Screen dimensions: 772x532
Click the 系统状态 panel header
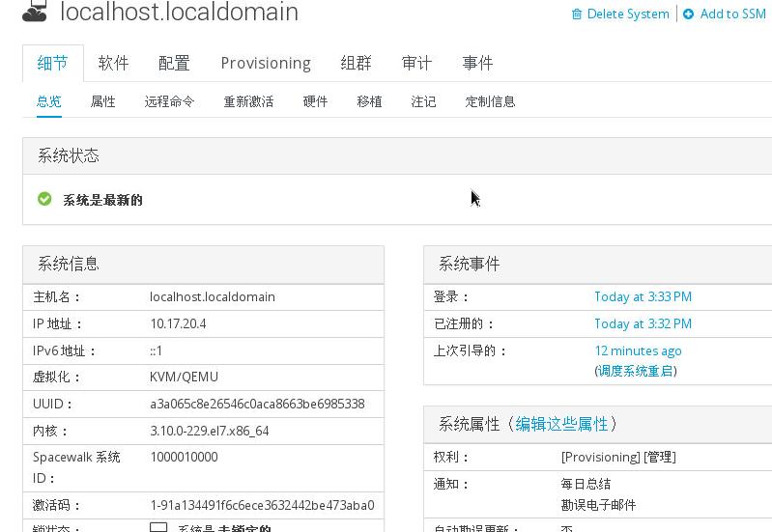[x=397, y=156]
